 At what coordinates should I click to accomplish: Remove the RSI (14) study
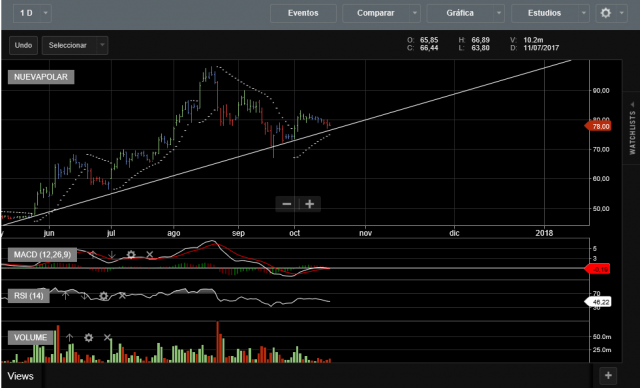122,295
